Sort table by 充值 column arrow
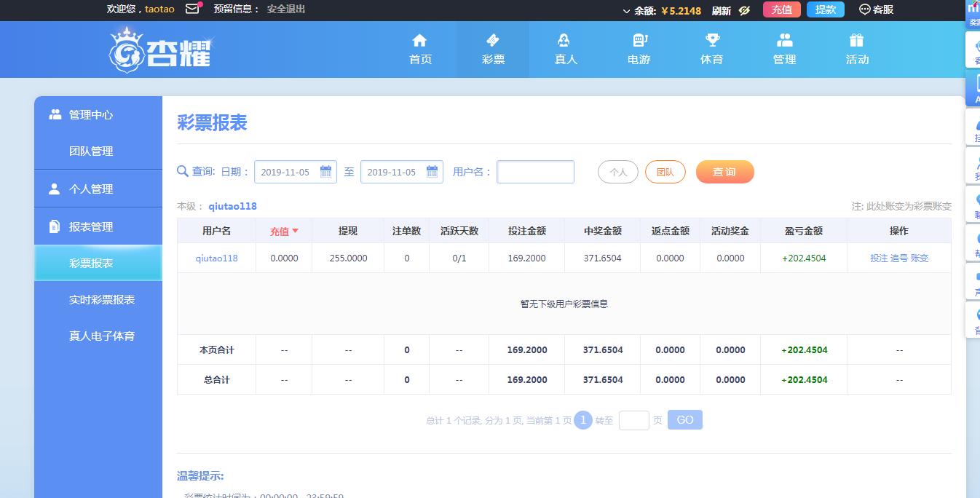 click(x=296, y=231)
